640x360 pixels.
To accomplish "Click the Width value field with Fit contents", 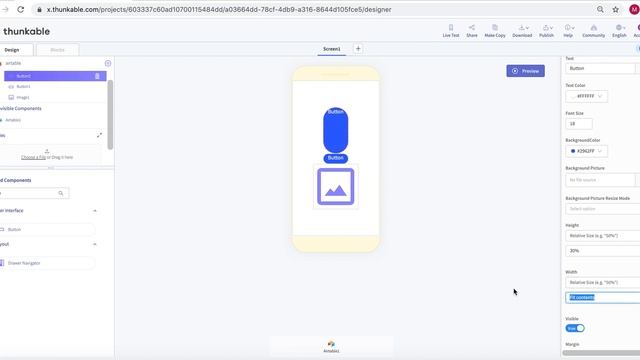I will (603, 298).
